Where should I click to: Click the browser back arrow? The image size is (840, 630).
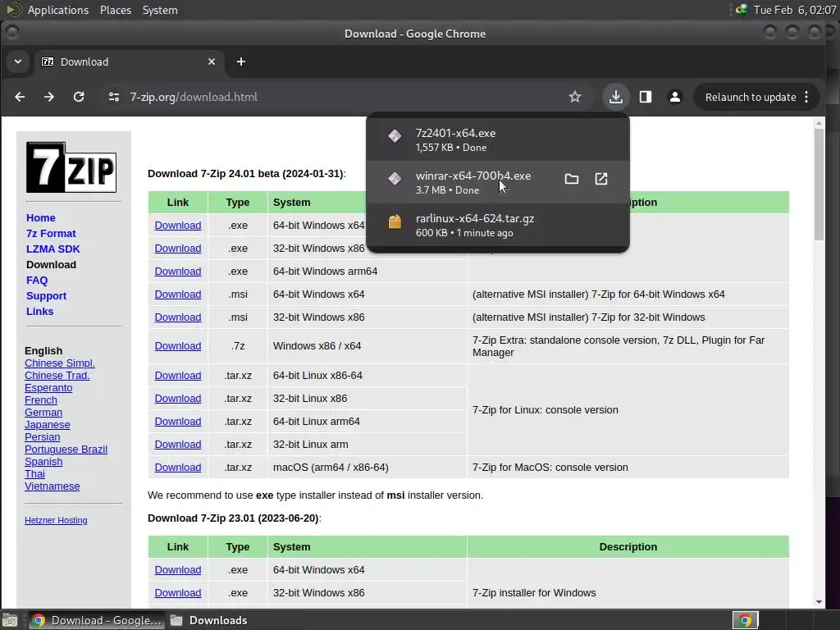point(20,97)
